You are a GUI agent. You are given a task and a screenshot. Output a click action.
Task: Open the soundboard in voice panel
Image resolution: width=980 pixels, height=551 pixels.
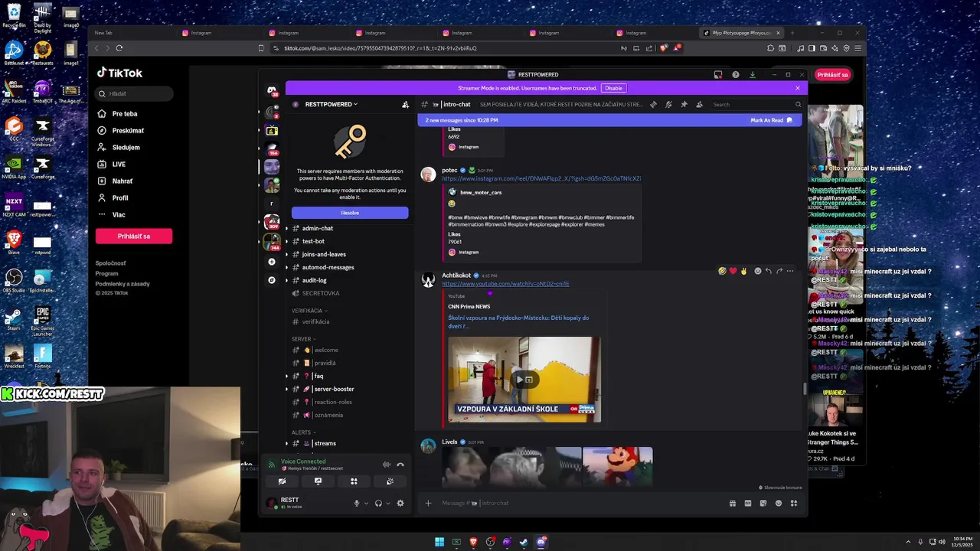point(390,481)
